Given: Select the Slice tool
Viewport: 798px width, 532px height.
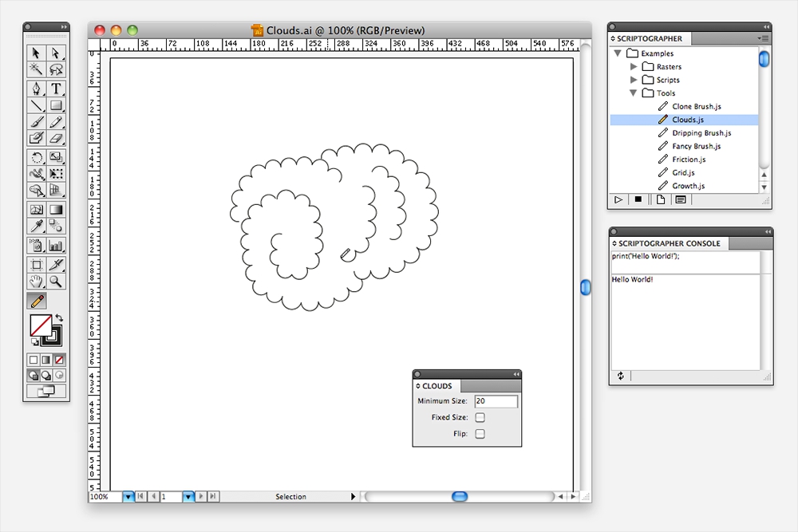Looking at the screenshot, I should (56, 265).
